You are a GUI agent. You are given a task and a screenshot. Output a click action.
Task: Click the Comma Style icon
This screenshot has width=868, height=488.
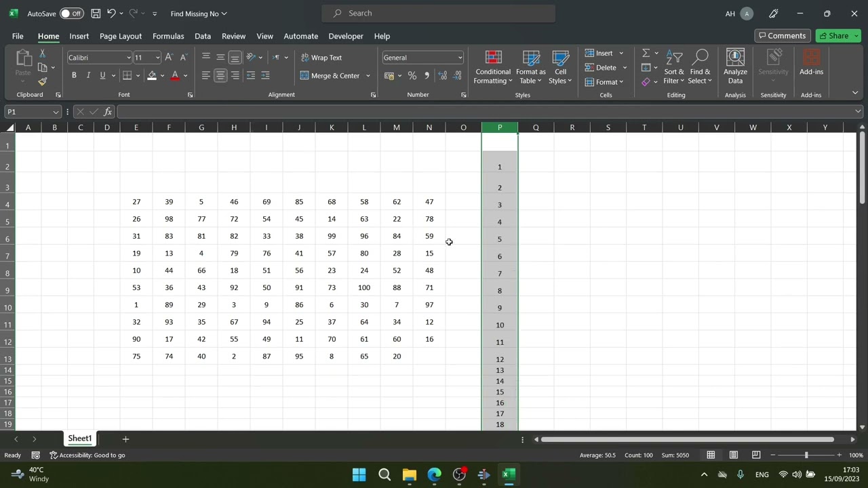click(x=427, y=75)
